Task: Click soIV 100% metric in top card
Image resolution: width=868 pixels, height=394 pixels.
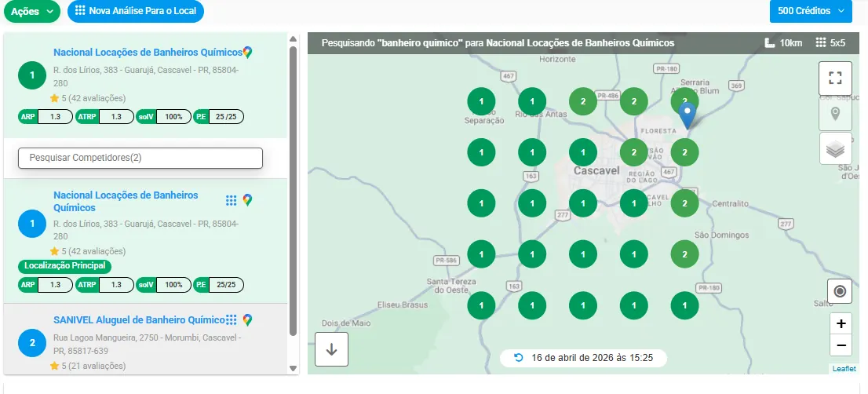Action: 163,117
